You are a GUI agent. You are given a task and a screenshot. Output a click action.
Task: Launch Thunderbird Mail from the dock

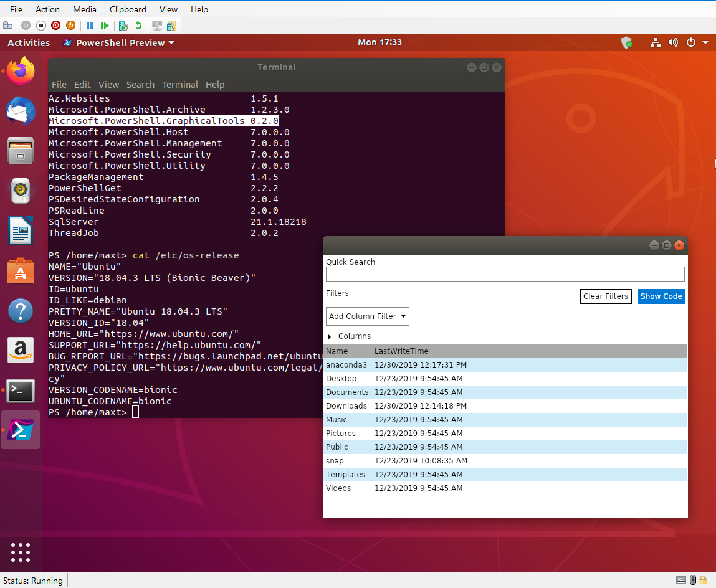click(21, 110)
